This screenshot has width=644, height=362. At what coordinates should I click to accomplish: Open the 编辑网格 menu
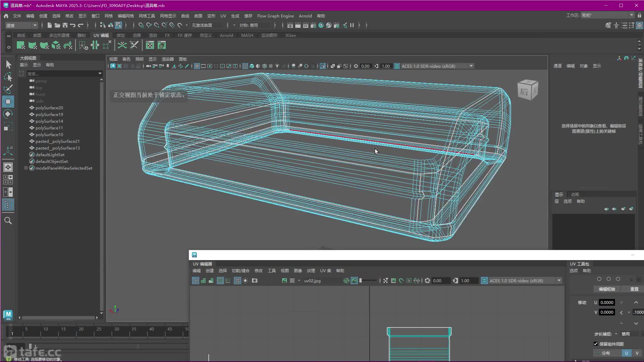[x=125, y=16]
